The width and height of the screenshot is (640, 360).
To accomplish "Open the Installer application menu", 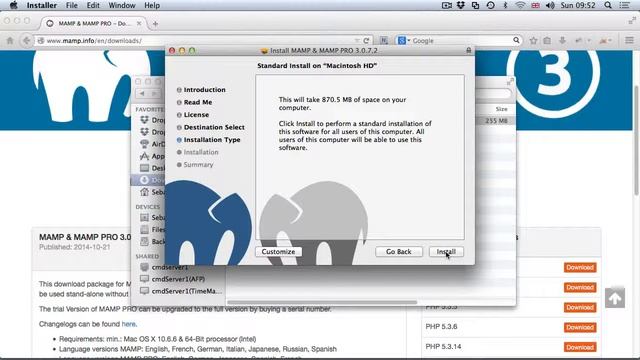I will pyautogui.click(x=42, y=5).
